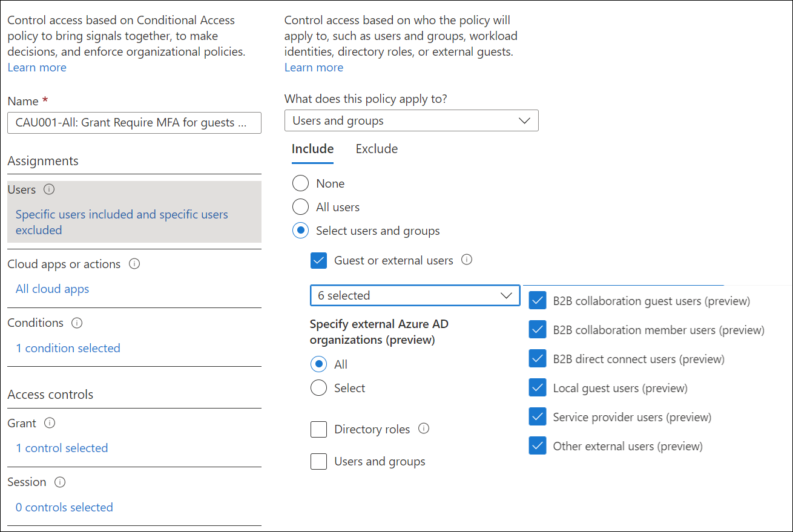The image size is (793, 532).
Task: Click the Session info icon
Action: 59,482
